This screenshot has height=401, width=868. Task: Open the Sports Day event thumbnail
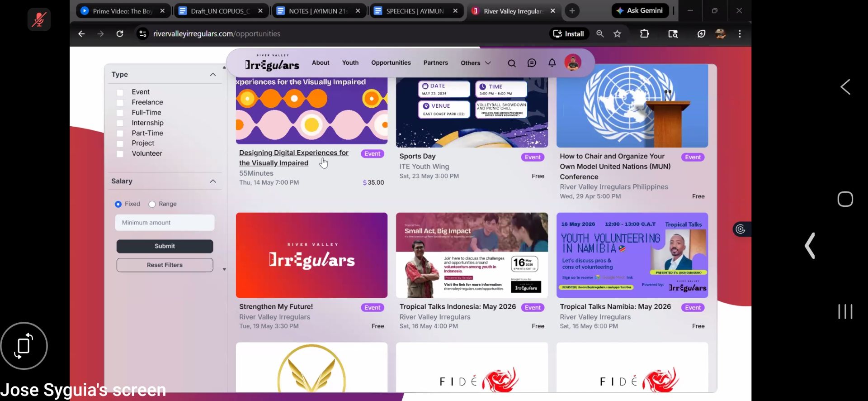[x=472, y=112]
